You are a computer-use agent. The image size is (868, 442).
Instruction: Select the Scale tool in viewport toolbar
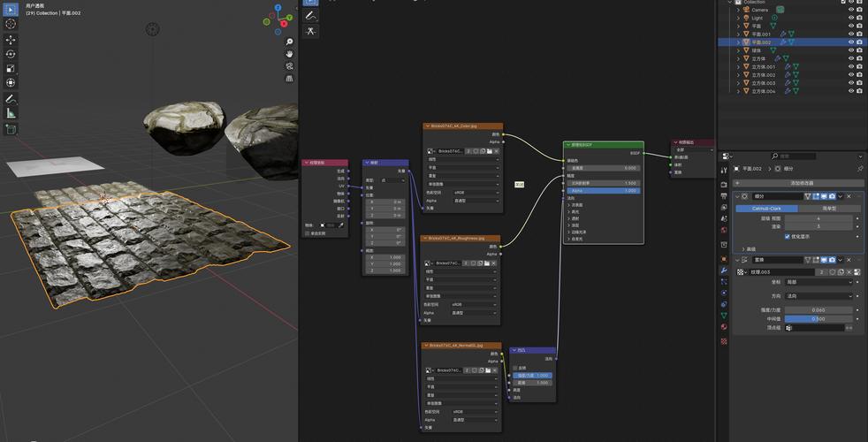[11, 69]
